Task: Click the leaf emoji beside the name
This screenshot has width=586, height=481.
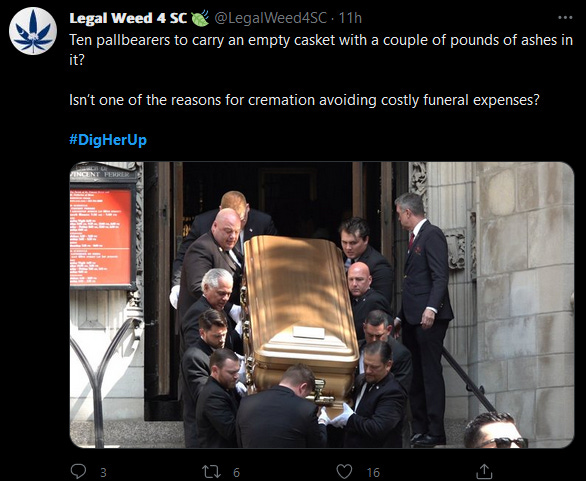Action: click(200, 18)
